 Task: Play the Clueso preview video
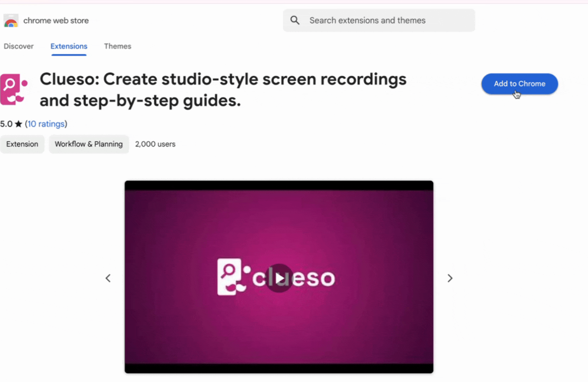point(280,278)
